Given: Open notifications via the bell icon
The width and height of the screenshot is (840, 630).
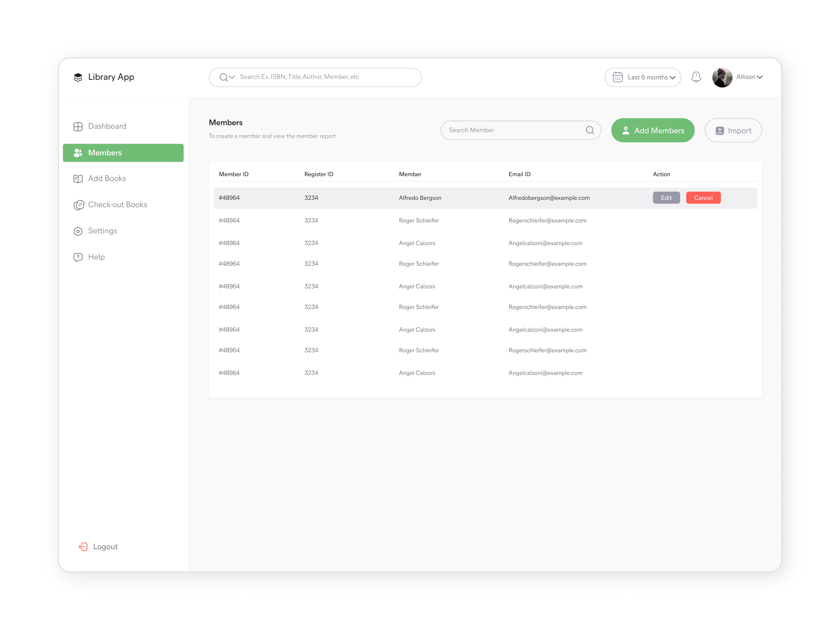Looking at the screenshot, I should point(696,77).
